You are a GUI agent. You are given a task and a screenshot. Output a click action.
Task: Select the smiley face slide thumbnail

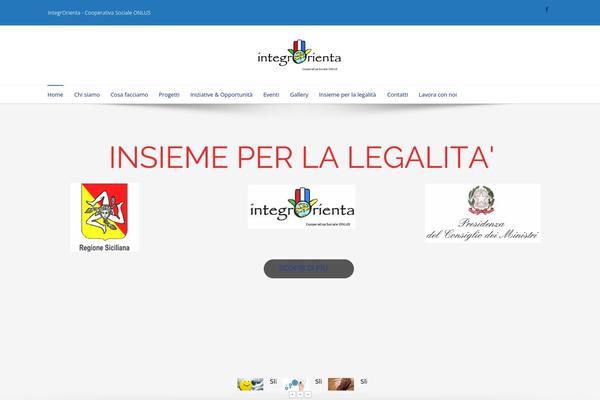tap(250, 384)
